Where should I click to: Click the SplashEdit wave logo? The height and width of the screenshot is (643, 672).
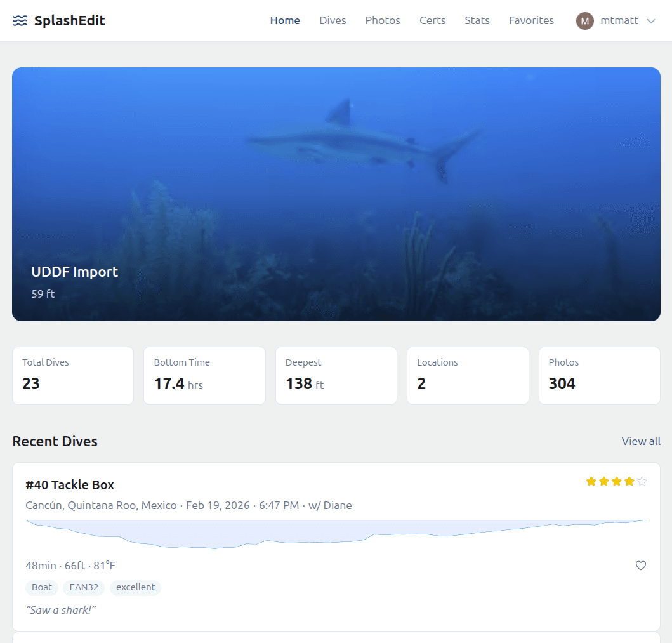point(20,20)
